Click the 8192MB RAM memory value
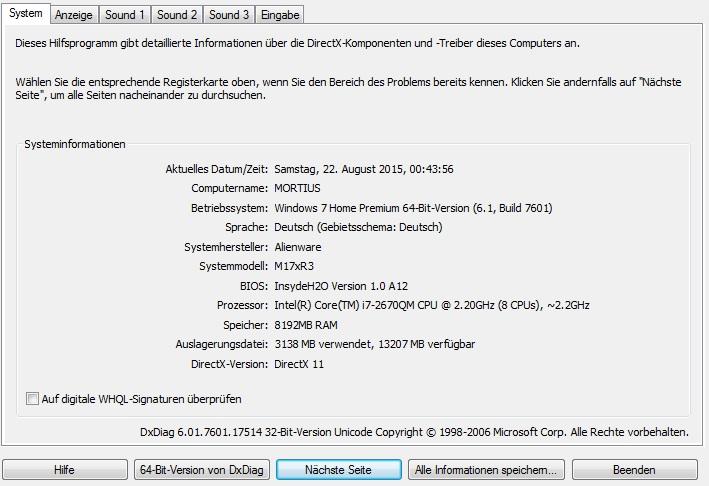 [x=308, y=325]
